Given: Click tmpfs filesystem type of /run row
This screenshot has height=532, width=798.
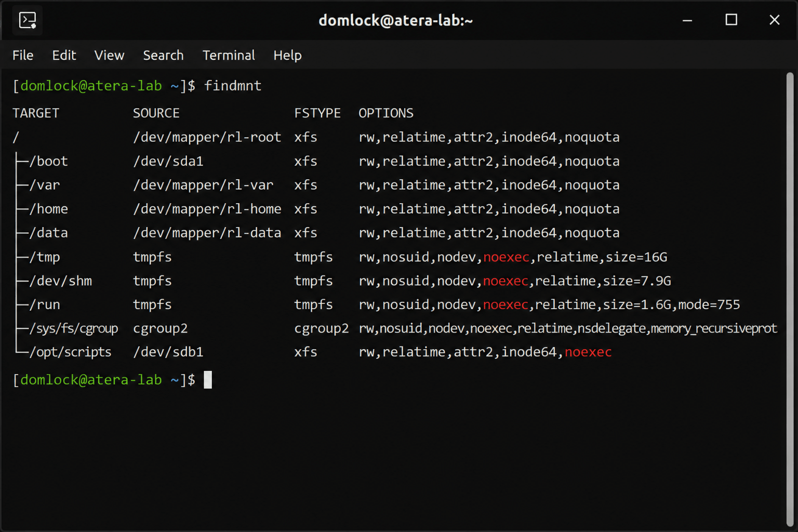Looking at the screenshot, I should click(x=313, y=305).
